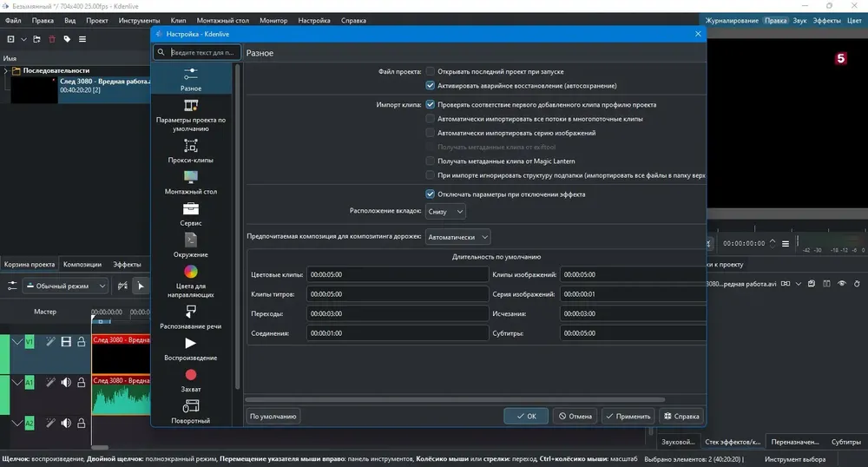Click the Отмена button
The height and width of the screenshot is (467, 868).
(575, 416)
